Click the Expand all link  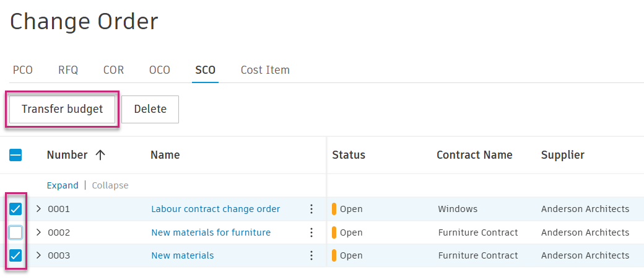(x=63, y=185)
